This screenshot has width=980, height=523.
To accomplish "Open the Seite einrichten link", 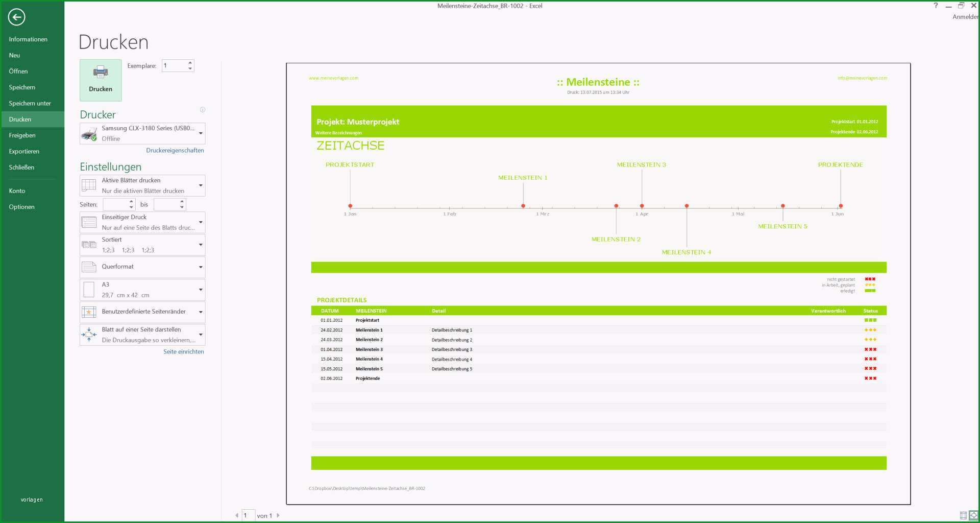I will (x=184, y=351).
